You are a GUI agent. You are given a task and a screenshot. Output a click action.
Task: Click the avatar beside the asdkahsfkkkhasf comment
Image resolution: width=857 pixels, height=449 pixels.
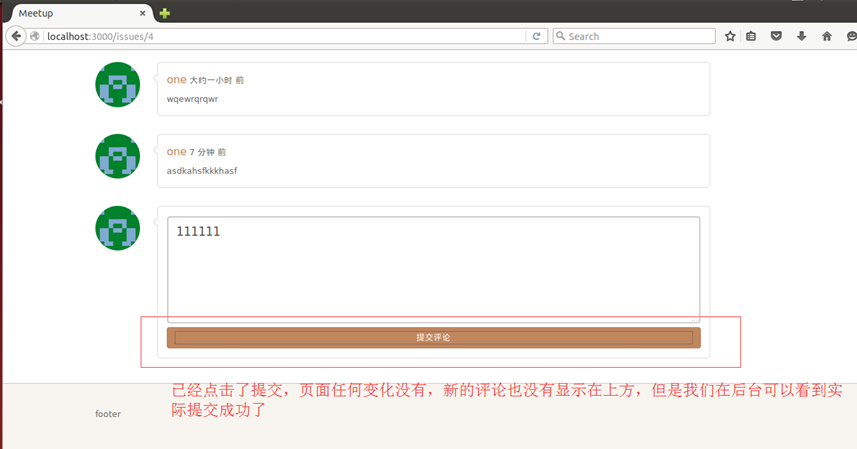click(x=118, y=156)
